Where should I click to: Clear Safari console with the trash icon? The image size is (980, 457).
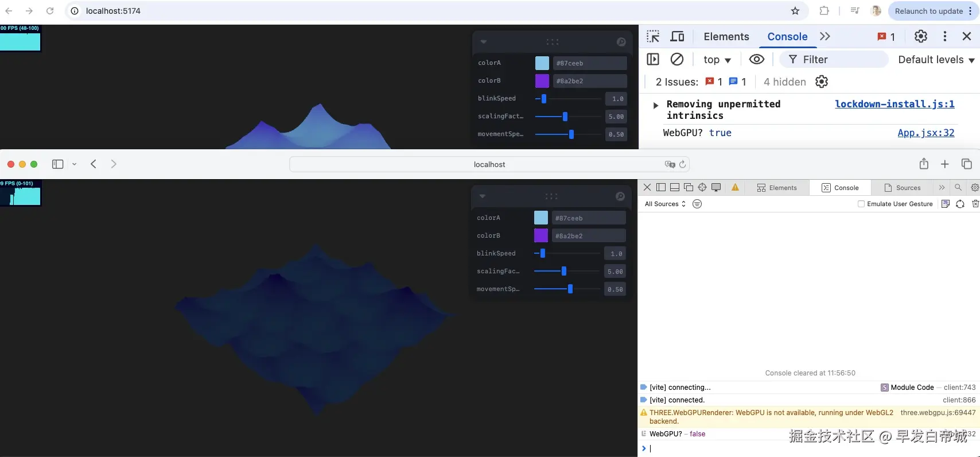[975, 204]
